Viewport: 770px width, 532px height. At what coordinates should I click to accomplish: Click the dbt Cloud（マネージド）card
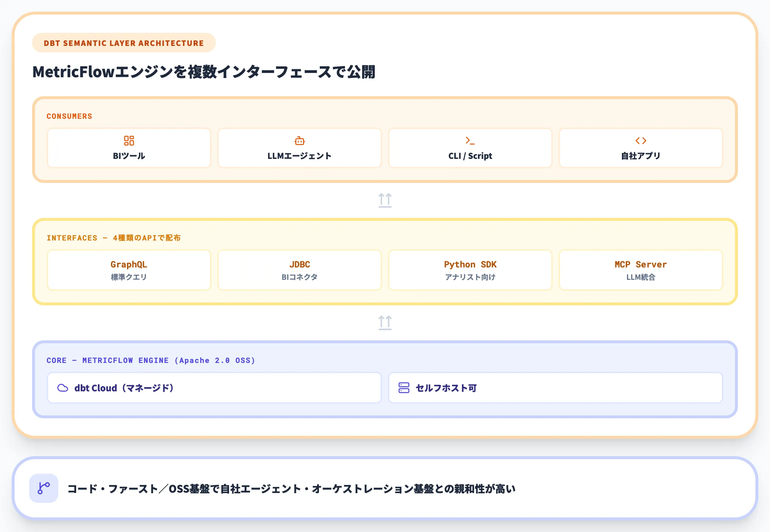click(x=214, y=387)
